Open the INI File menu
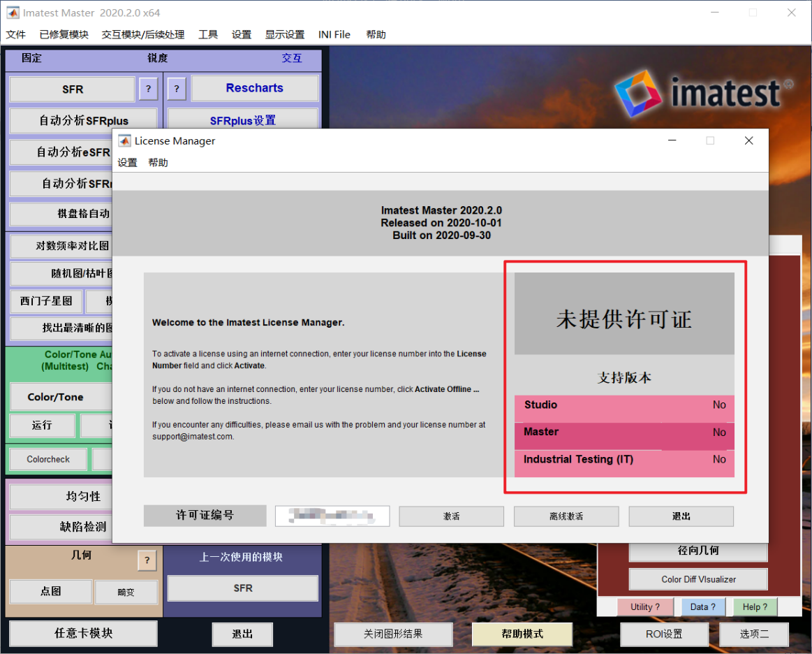The width and height of the screenshot is (812, 654). [x=334, y=35]
